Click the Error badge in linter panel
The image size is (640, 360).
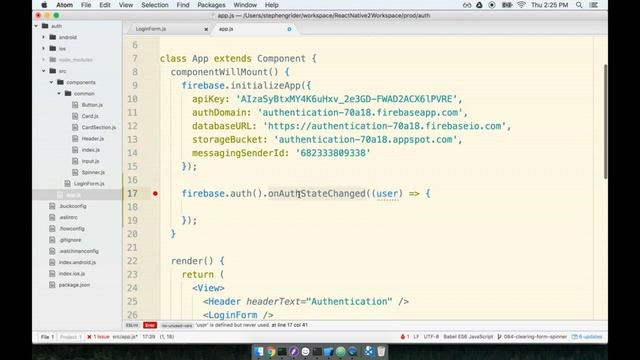[x=150, y=325]
